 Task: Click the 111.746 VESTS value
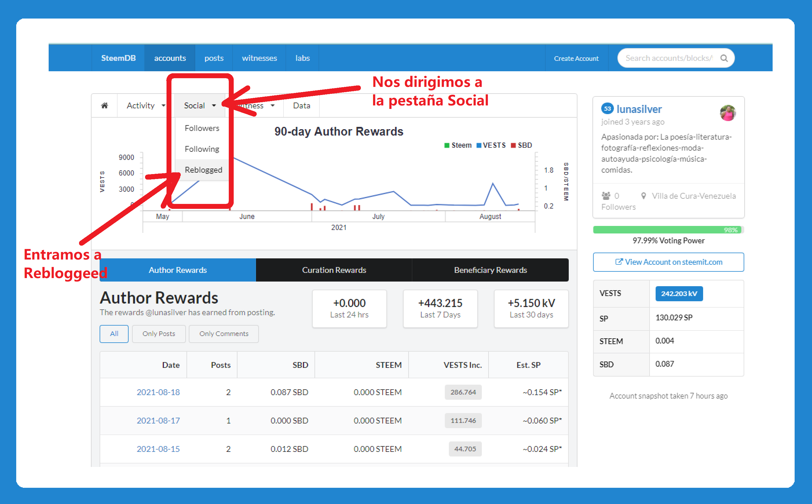[x=463, y=421]
